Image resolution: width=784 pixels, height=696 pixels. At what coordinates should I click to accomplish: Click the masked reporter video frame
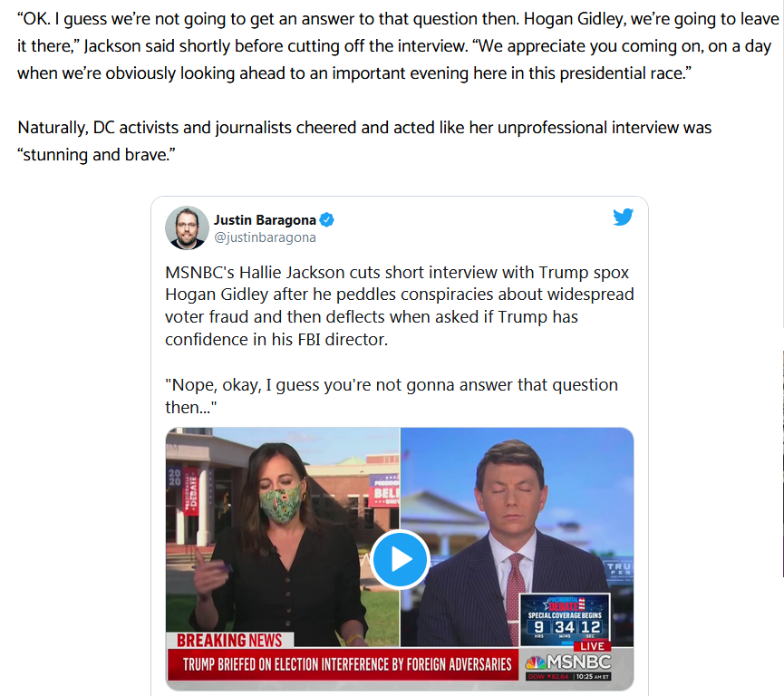(283, 537)
